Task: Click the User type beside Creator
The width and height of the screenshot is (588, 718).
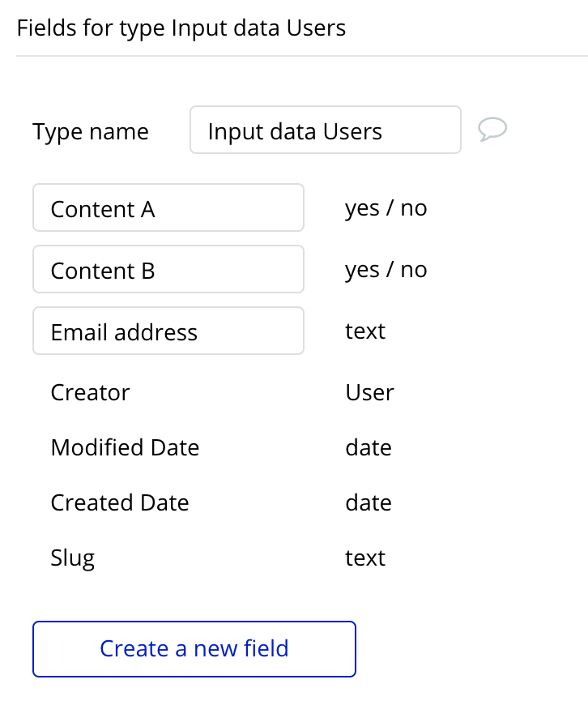Action: [370, 392]
